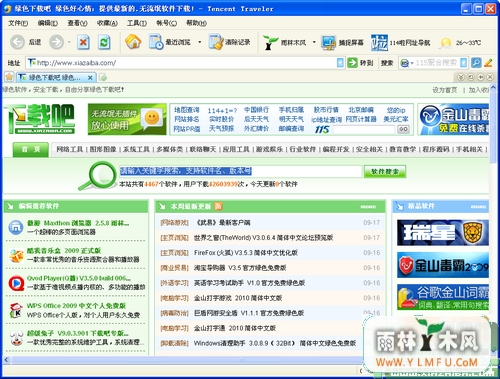The width and height of the screenshot is (500, 379).
Task: Click 金山毒霸2009 banner
Action: [x=443, y=265]
